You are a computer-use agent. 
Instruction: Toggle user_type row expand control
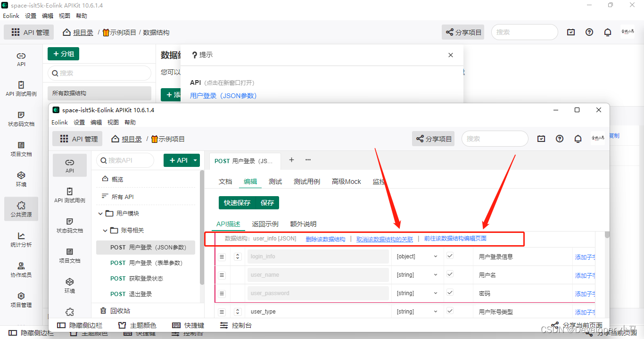(238, 312)
